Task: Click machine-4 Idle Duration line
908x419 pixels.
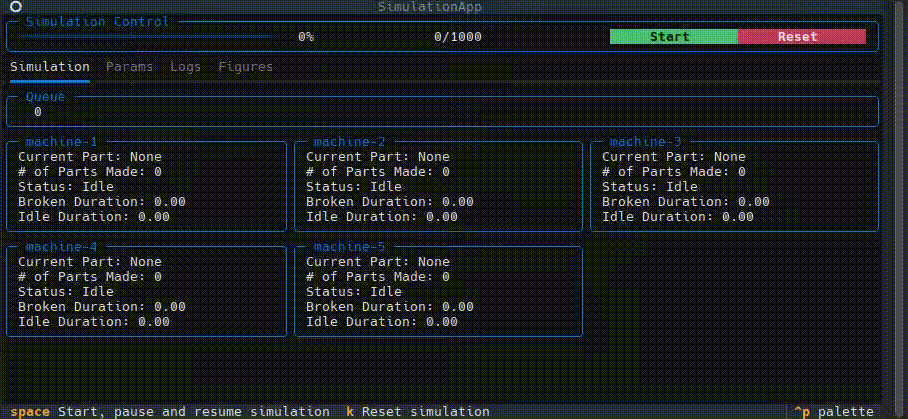Action: point(94,322)
